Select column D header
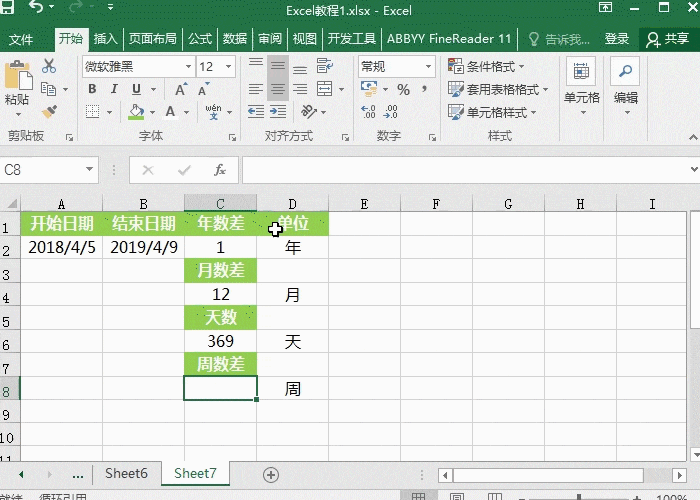The image size is (700, 500). (x=292, y=204)
